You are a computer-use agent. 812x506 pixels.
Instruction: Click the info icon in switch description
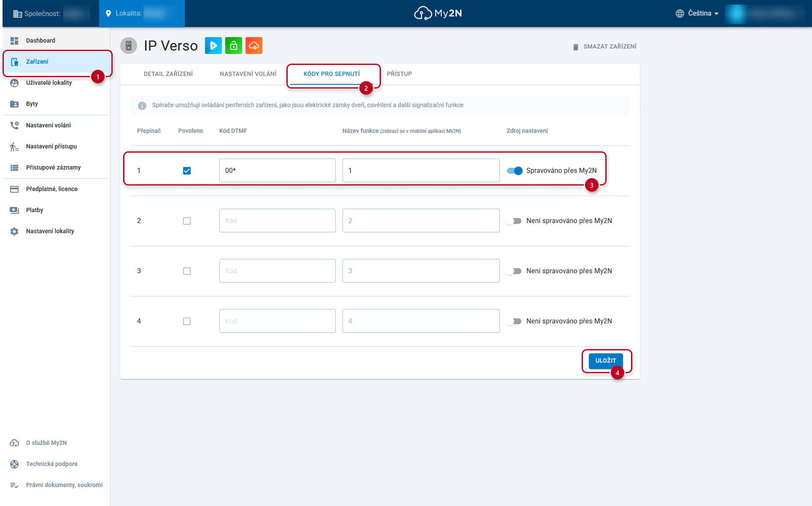(142, 105)
